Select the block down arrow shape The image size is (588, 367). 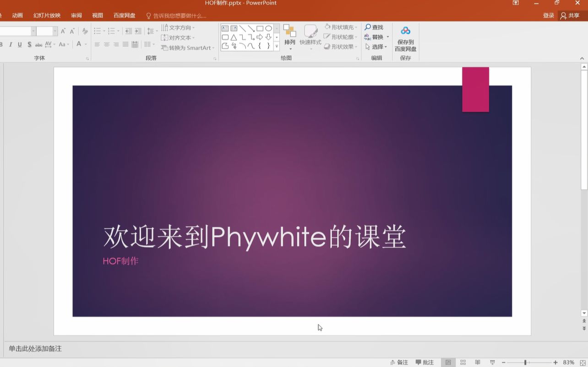268,37
